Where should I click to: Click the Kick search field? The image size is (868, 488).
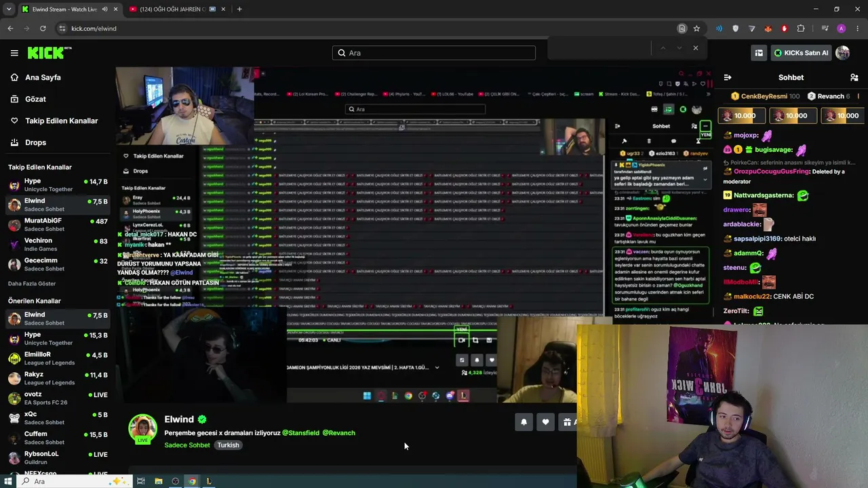pos(434,53)
